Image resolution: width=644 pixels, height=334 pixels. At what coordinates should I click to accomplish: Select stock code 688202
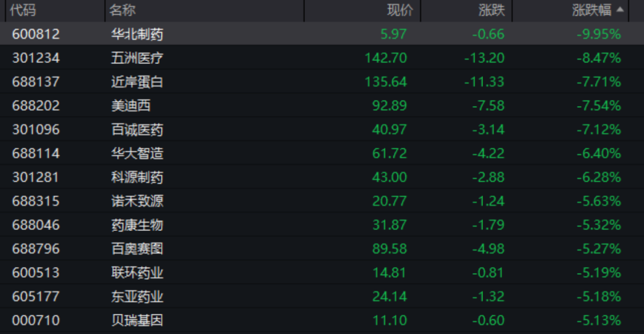[x=36, y=105]
